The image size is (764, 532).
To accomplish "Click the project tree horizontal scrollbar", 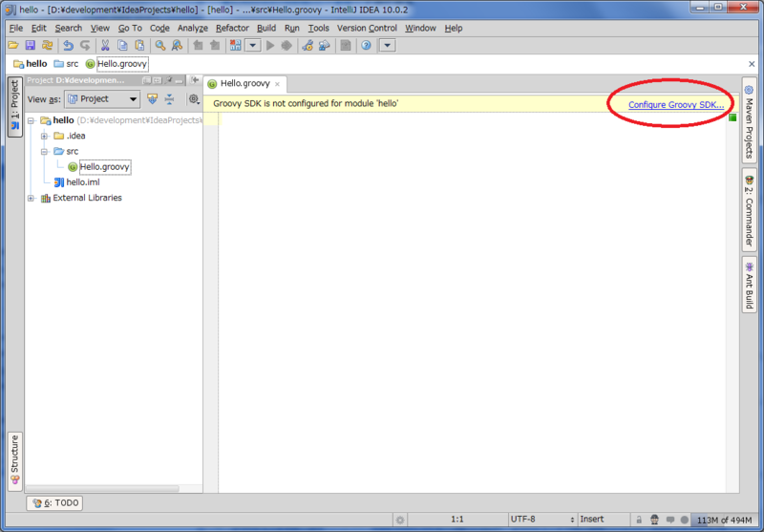I will click(x=102, y=488).
